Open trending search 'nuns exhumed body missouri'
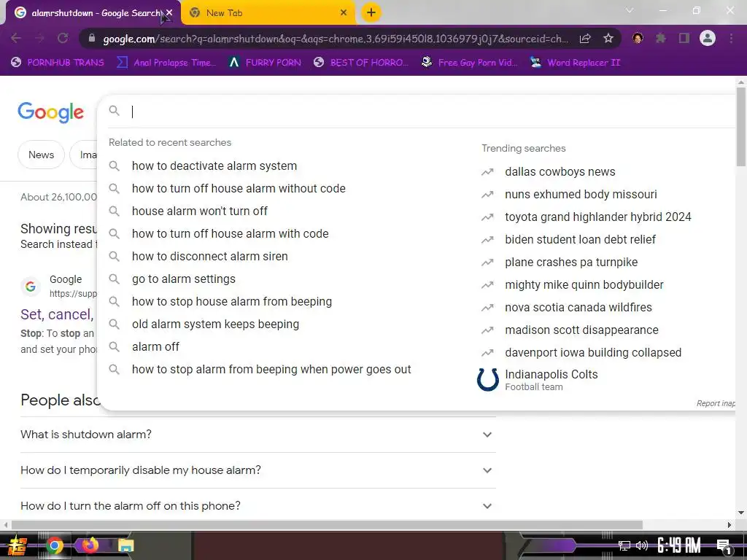Image resolution: width=747 pixels, height=560 pixels. 581,194
